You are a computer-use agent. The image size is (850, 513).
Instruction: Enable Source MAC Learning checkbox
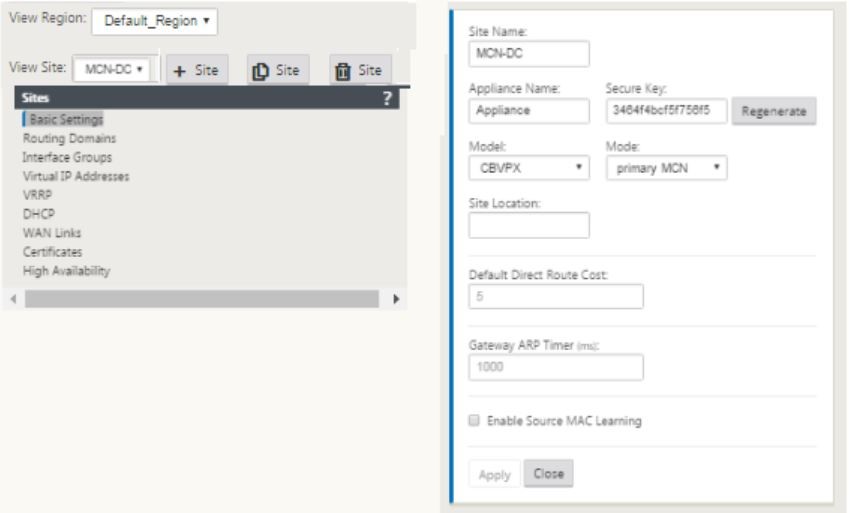tap(474, 420)
